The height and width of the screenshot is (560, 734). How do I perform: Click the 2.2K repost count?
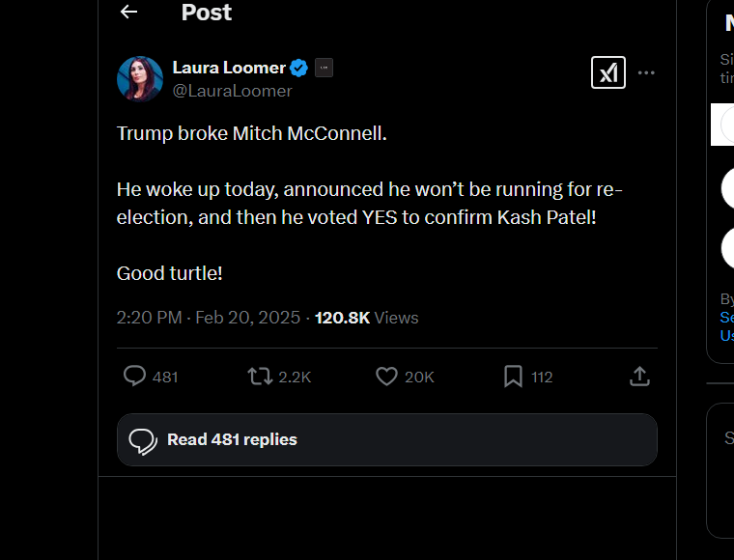(x=295, y=377)
